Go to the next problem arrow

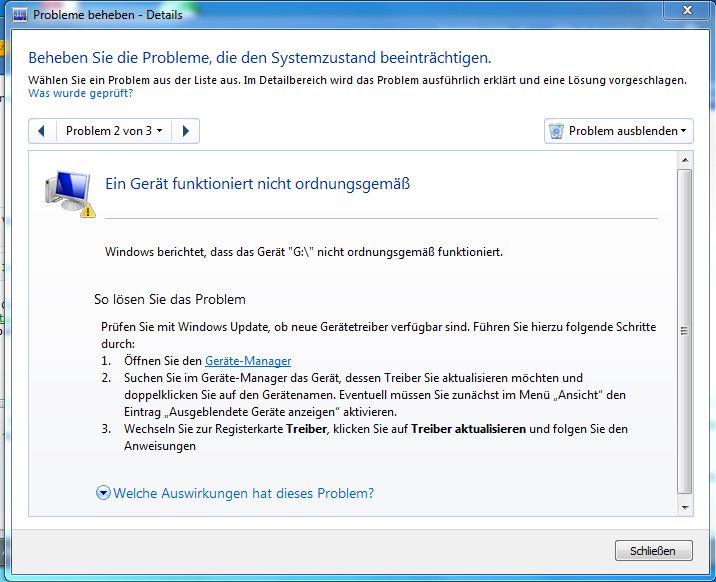(x=185, y=131)
